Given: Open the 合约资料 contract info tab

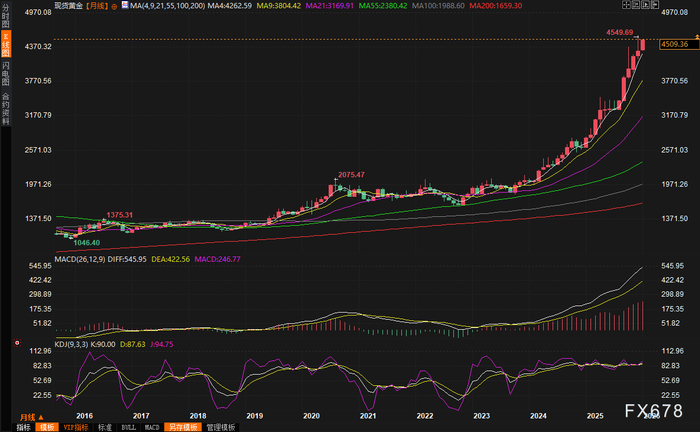Looking at the screenshot, I should (6, 108).
